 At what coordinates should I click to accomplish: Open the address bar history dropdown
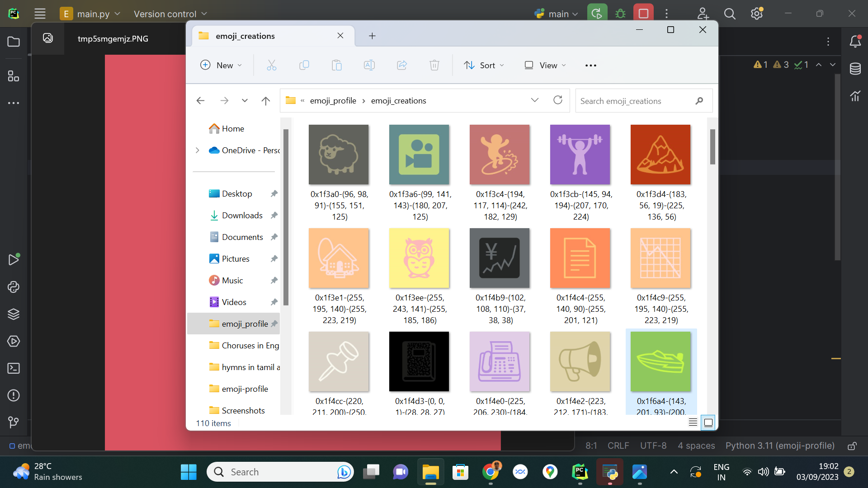coord(534,100)
